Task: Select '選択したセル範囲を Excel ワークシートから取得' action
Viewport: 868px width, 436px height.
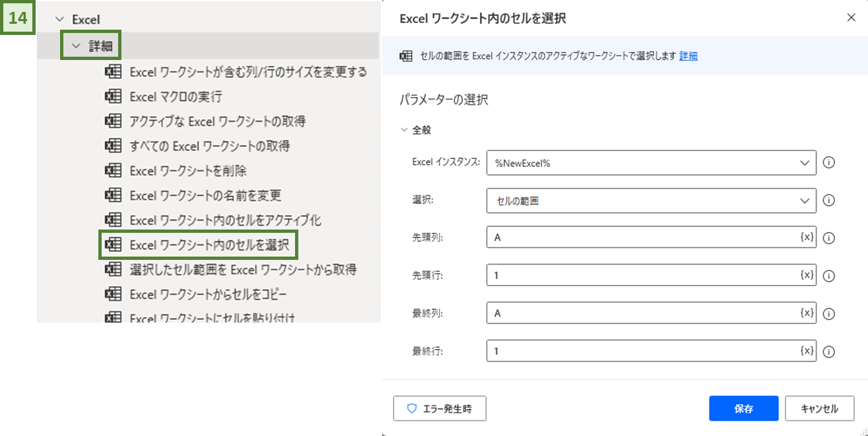Action: point(243,269)
